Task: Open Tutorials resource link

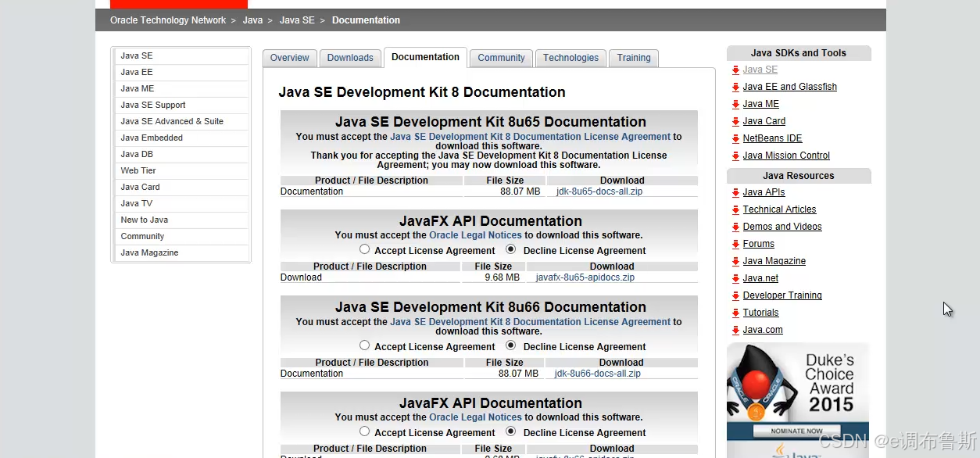Action: [760, 313]
